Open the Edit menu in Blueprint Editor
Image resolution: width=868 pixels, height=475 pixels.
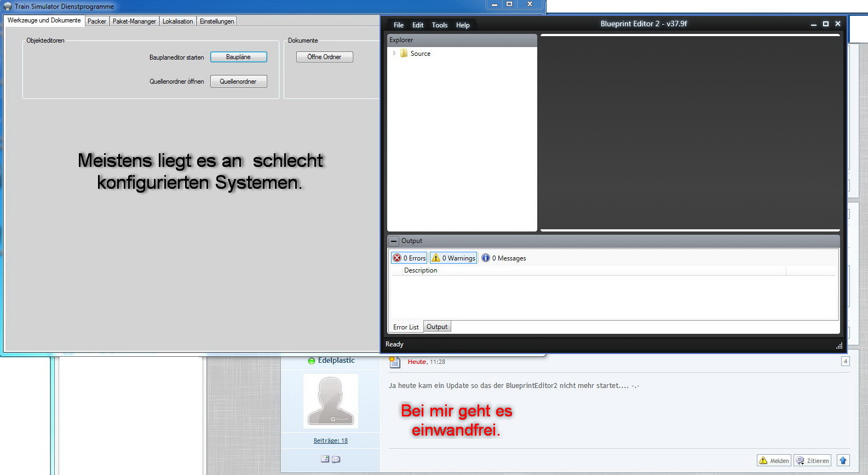tap(418, 25)
